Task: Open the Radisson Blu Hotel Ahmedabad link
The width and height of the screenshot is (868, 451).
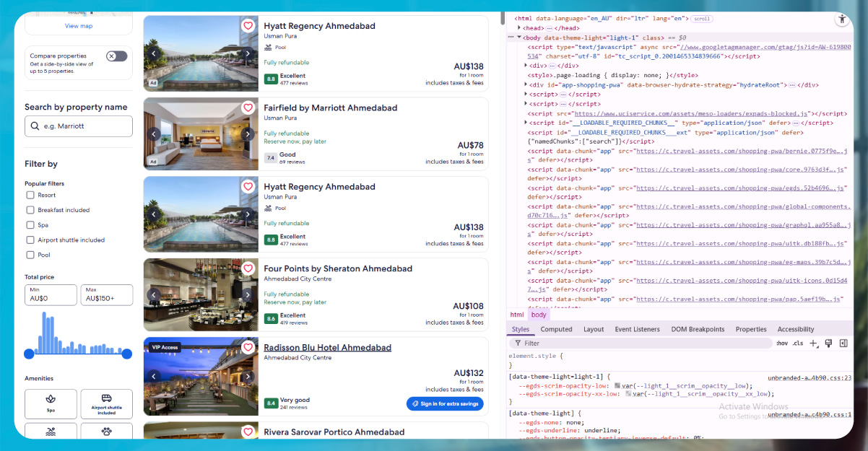Action: (x=326, y=347)
